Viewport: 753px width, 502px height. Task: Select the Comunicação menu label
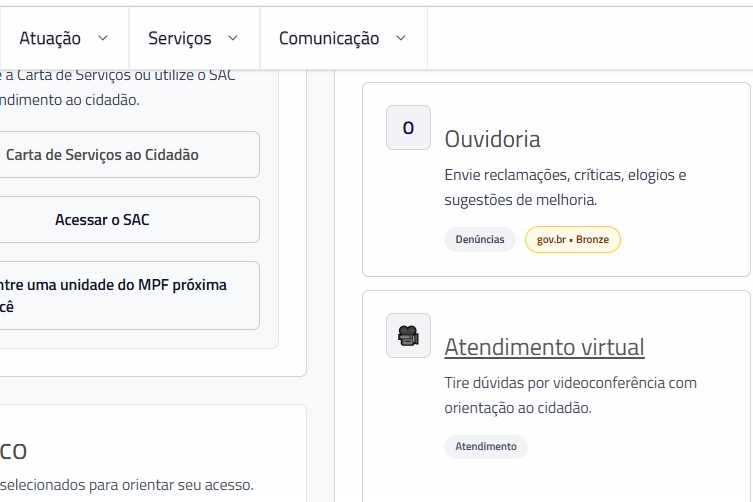coord(329,38)
